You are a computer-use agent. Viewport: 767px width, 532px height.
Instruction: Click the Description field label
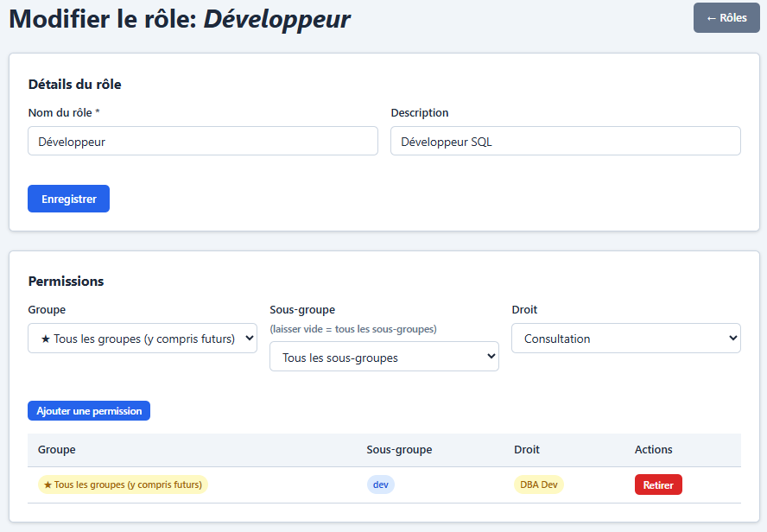pyautogui.click(x=420, y=112)
